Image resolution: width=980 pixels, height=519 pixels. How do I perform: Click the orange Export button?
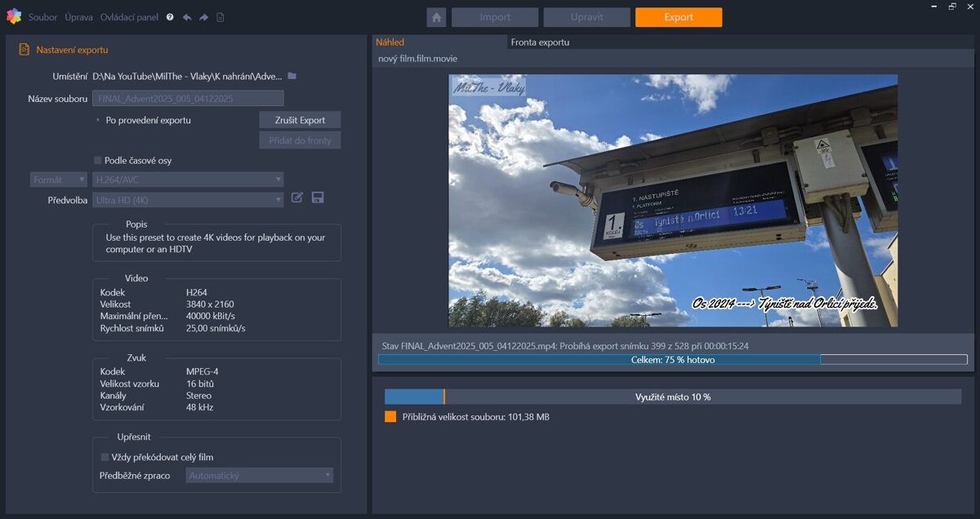click(x=678, y=17)
